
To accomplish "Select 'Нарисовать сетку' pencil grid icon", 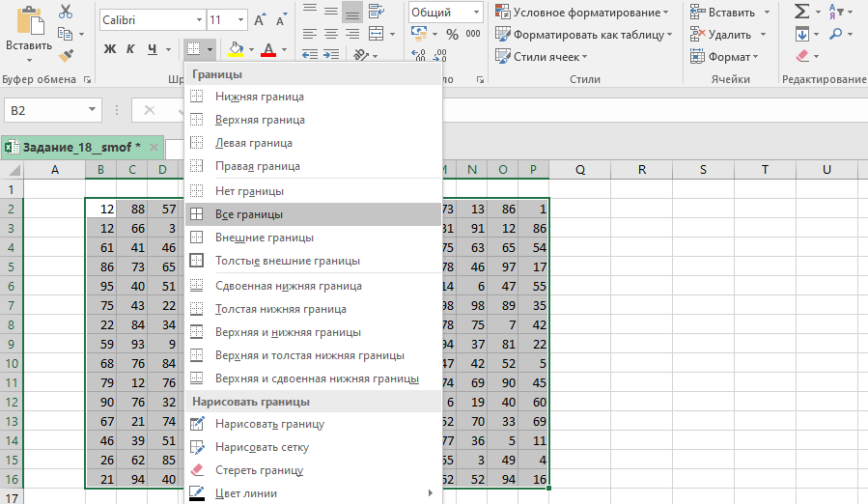I will 197,447.
